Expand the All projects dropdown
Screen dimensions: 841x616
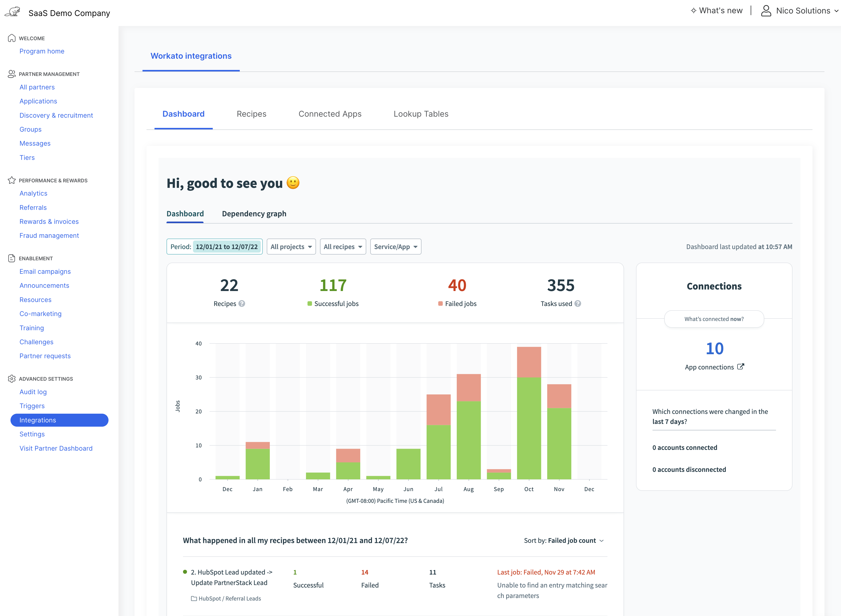291,247
